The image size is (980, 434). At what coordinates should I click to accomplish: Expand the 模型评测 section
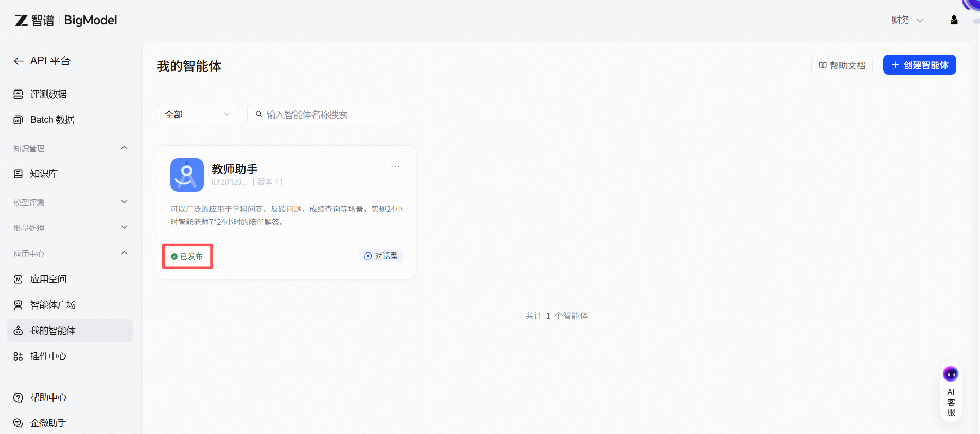point(124,202)
